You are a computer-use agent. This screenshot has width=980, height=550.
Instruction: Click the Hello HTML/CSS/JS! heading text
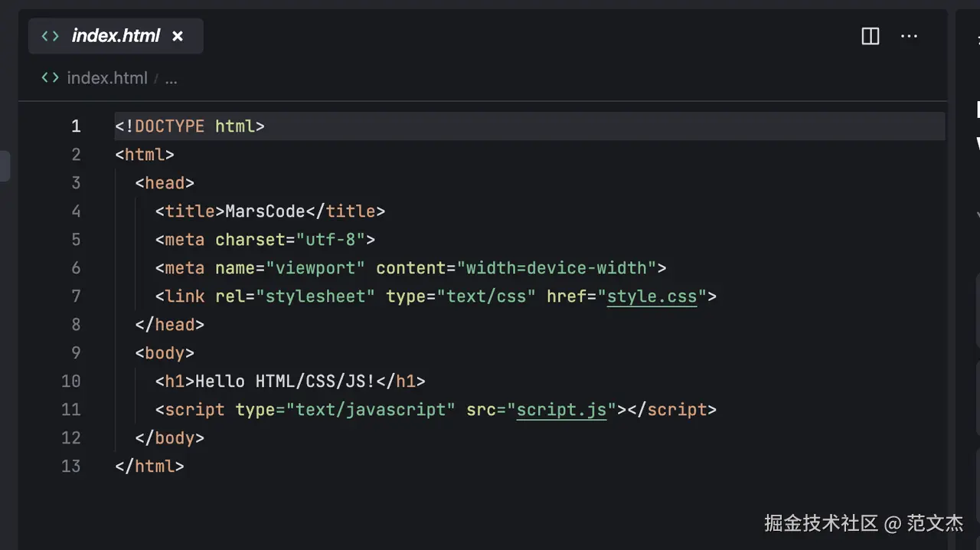tap(286, 381)
